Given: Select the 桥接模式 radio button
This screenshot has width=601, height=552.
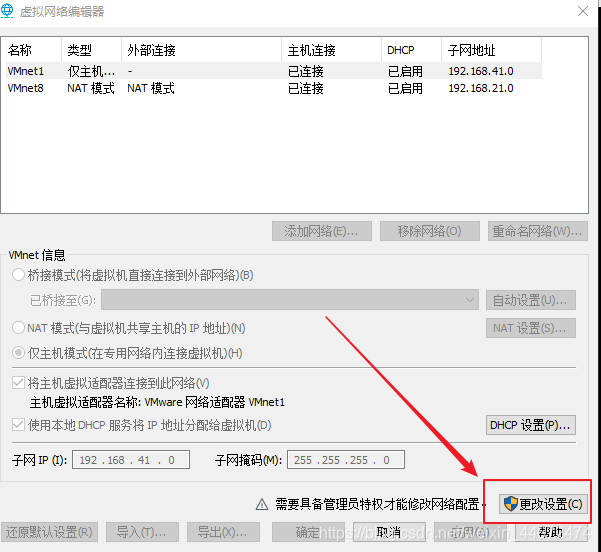Looking at the screenshot, I should tap(18, 275).
